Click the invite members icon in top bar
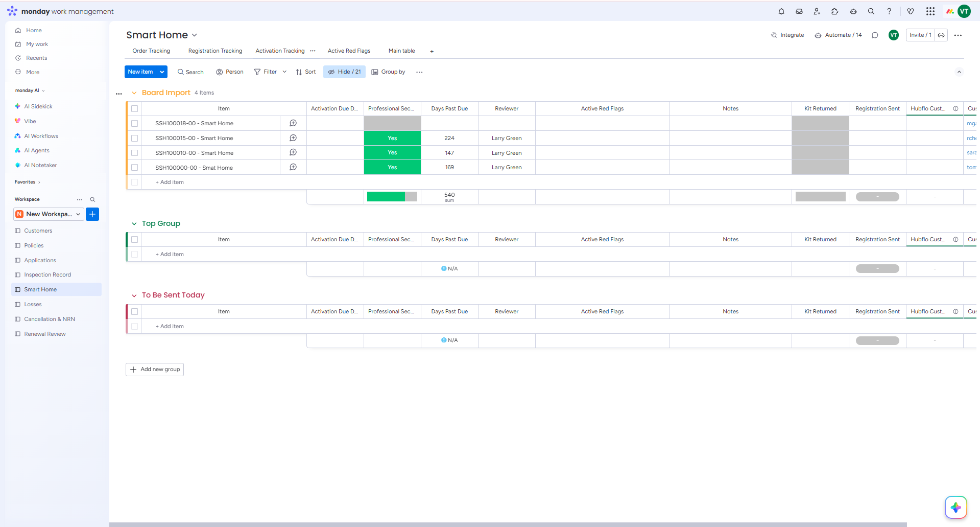The height and width of the screenshot is (527, 980). click(817, 11)
